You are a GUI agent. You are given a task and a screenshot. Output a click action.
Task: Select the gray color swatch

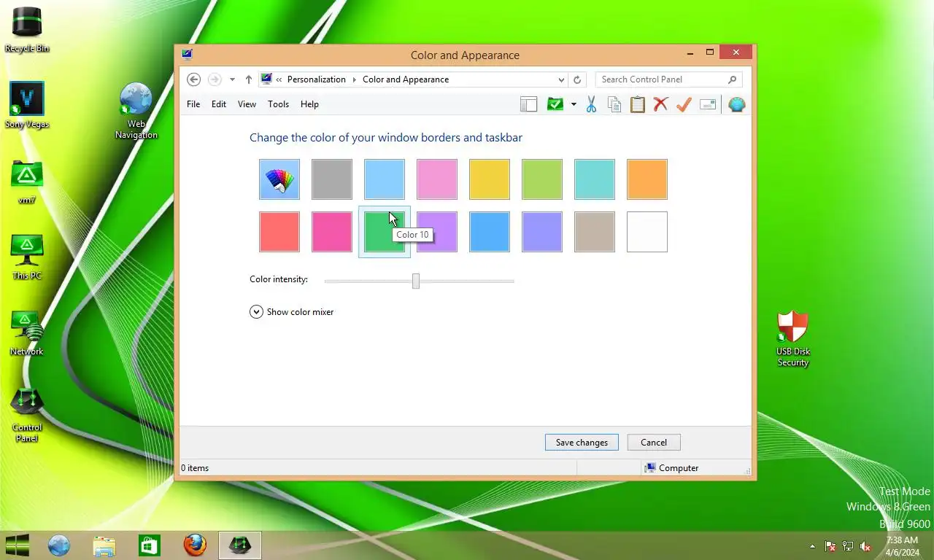[x=332, y=179]
